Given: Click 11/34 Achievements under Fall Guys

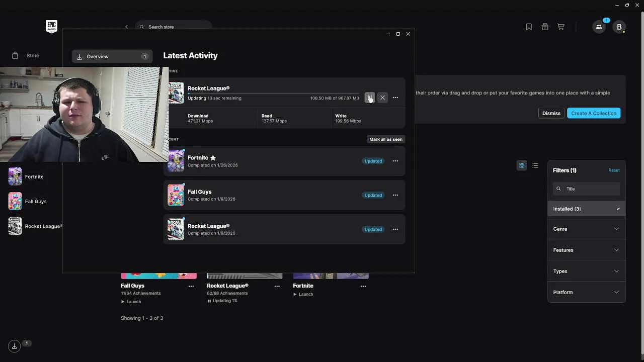Looking at the screenshot, I should coord(141,293).
